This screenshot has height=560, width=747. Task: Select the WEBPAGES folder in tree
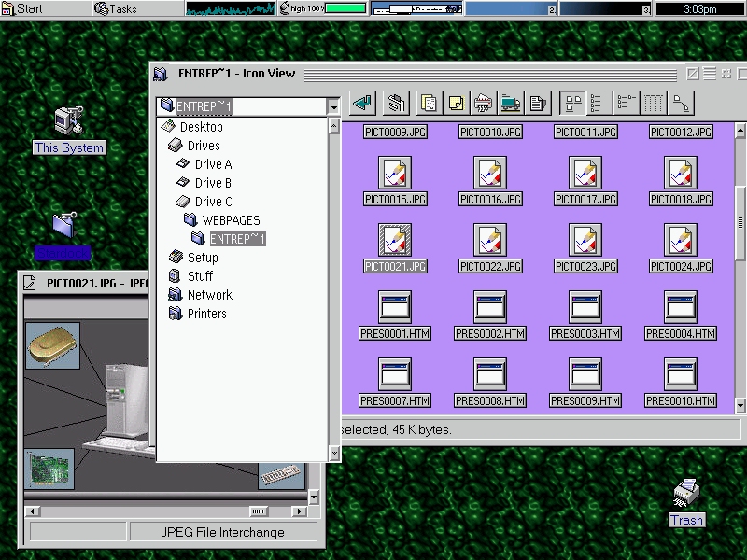[x=222, y=220]
